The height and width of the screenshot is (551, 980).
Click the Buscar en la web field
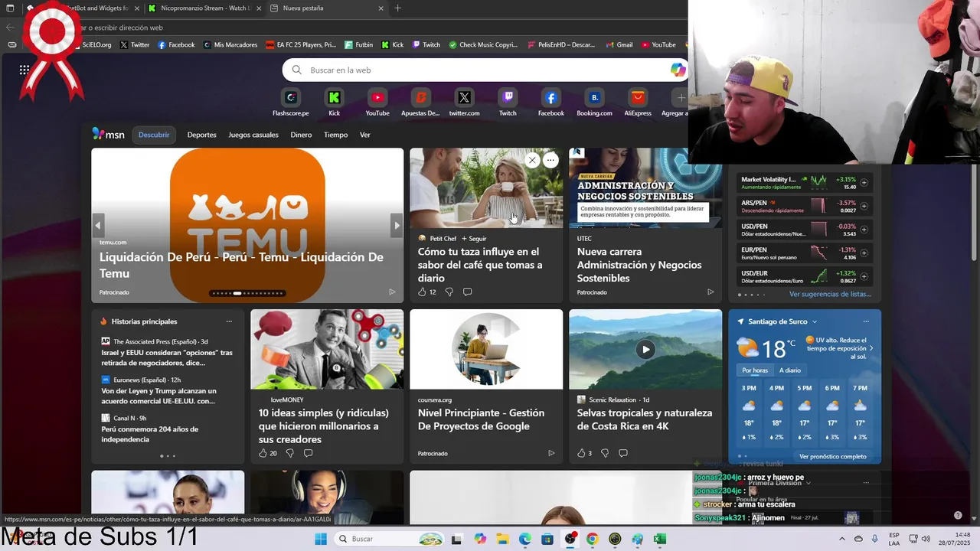click(x=486, y=70)
